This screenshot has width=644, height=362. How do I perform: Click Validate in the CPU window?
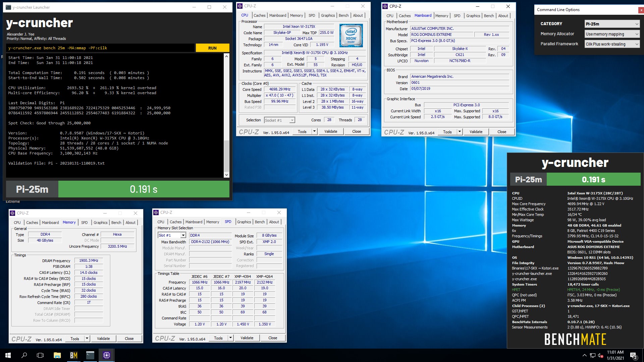pyautogui.click(x=331, y=131)
